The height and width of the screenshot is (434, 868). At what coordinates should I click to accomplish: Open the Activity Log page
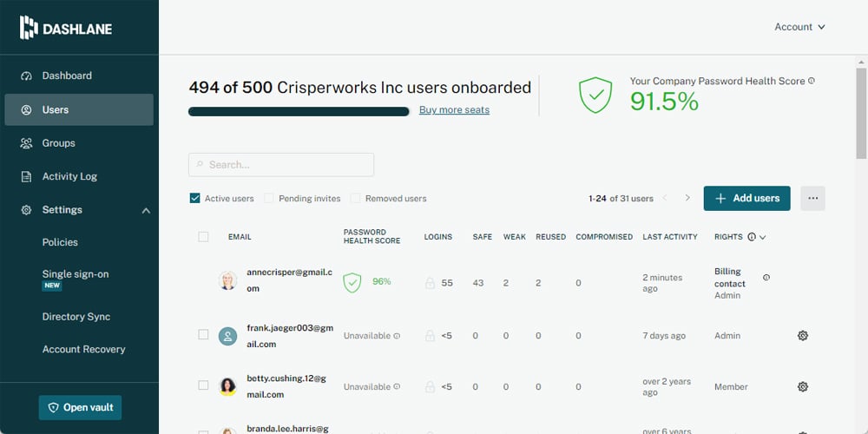tap(69, 176)
